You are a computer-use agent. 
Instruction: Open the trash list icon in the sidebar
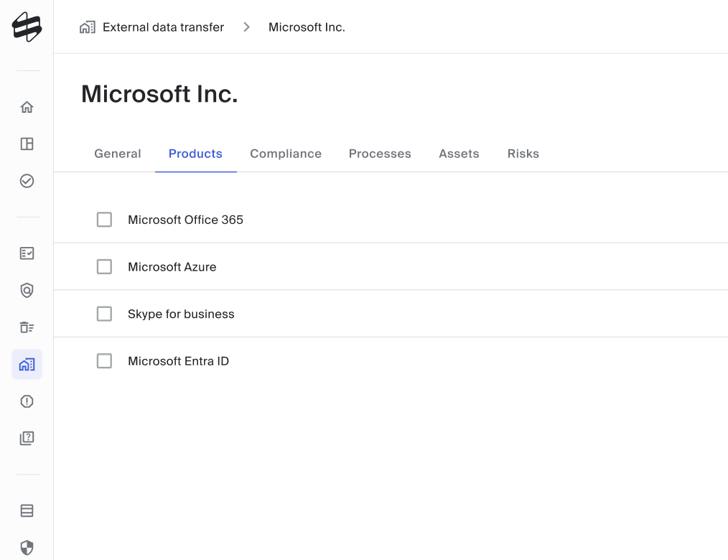pos(27,327)
